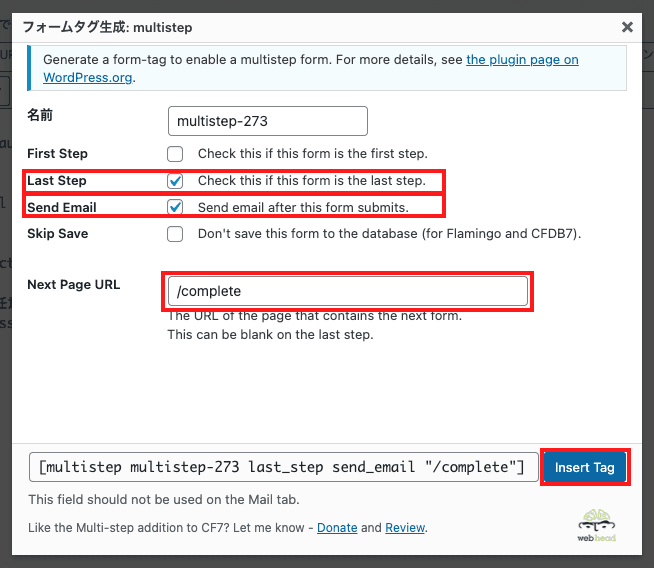Uncheck the Last Step checkbox
This screenshot has height=568, width=654.
tap(175, 181)
